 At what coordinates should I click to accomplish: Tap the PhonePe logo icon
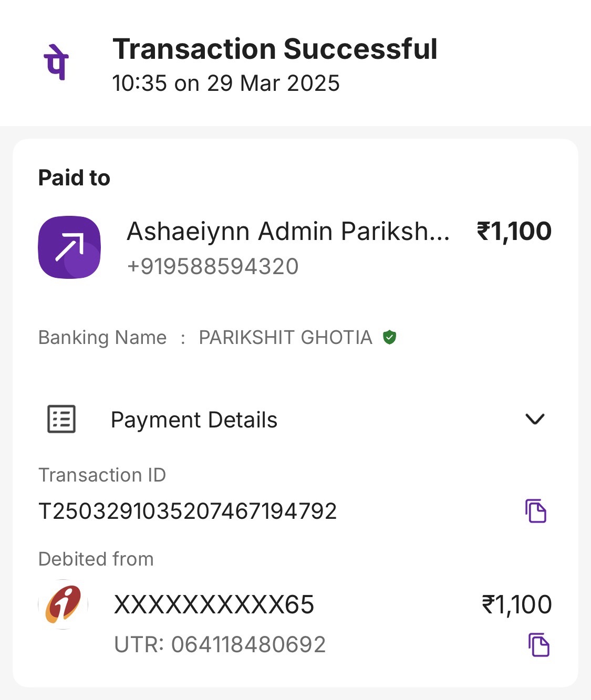coord(56,62)
